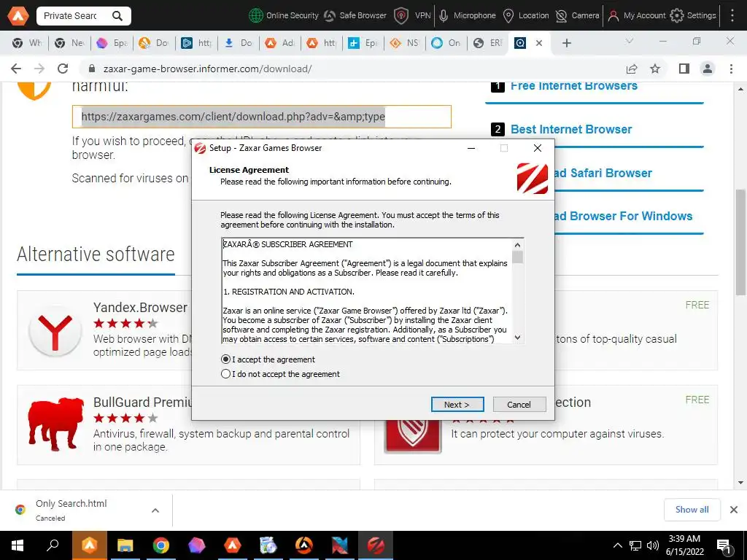Switch to the Bpa tab
The height and width of the screenshot is (560, 747).
point(112,43)
